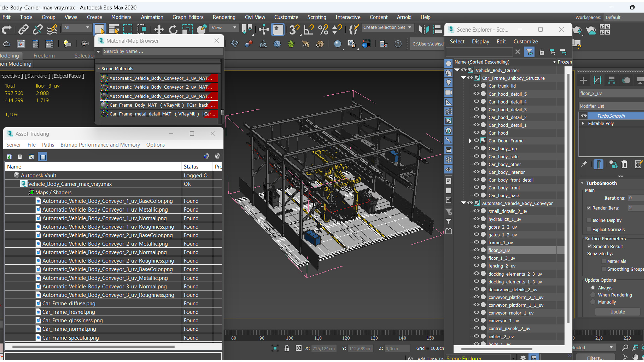Toggle the Angle Snap button

[x=309, y=29]
